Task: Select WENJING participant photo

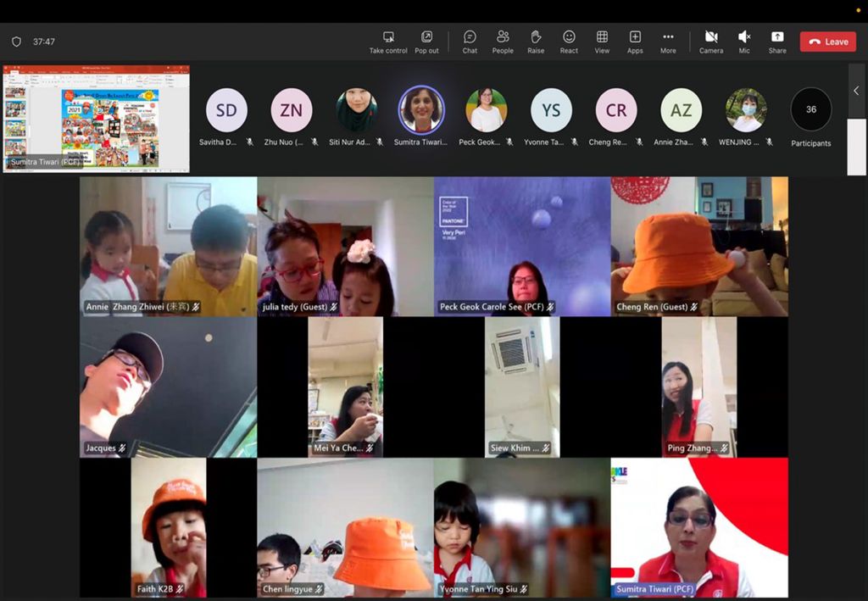Action: (x=746, y=110)
